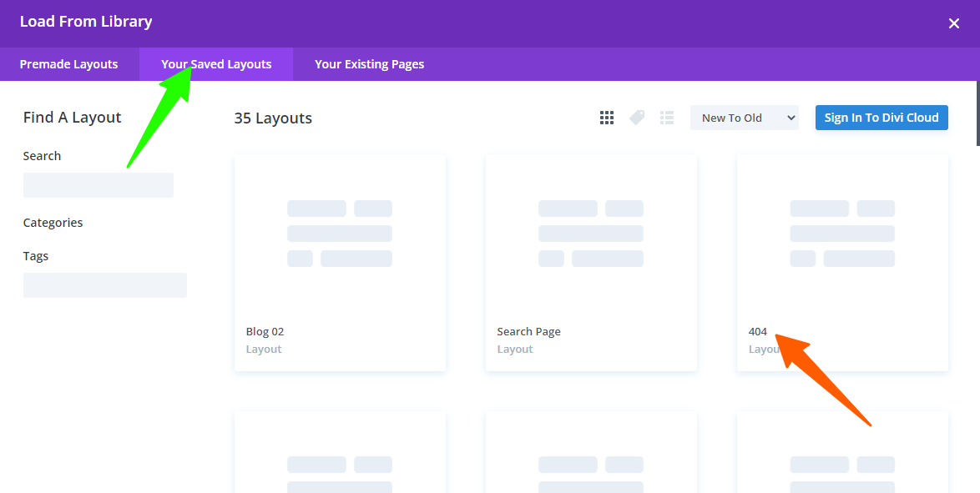Pick the 404 layout preview
The width and height of the screenshot is (980, 493).
tap(842, 234)
